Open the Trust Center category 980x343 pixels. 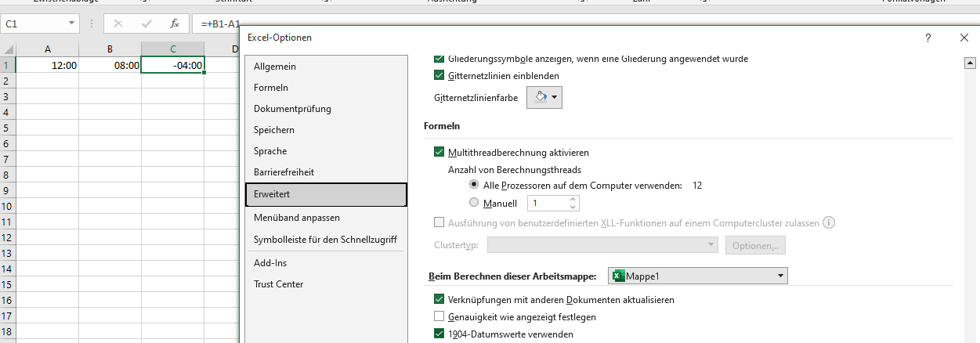coord(326,284)
